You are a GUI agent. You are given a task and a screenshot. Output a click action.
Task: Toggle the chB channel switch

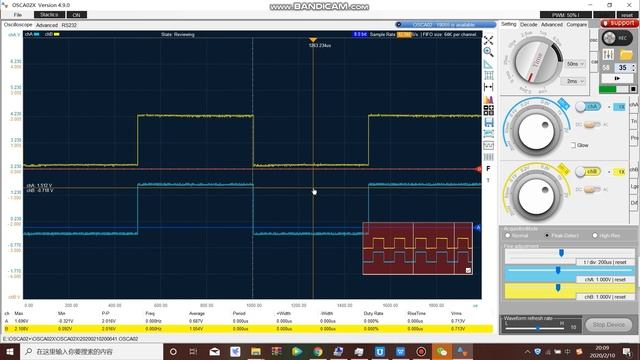(x=588, y=171)
